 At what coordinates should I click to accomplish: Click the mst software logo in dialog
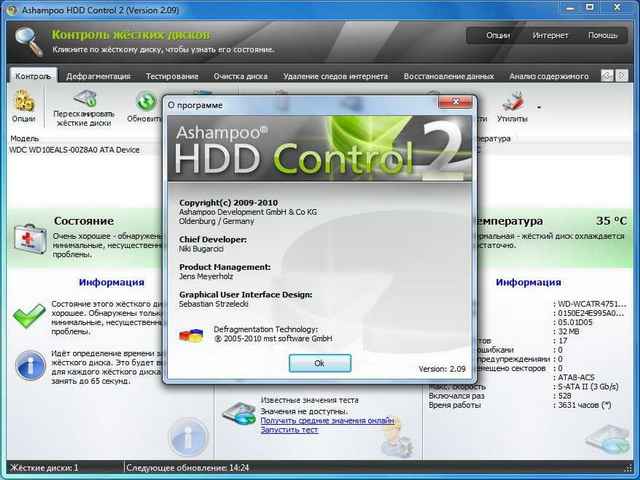click(189, 334)
